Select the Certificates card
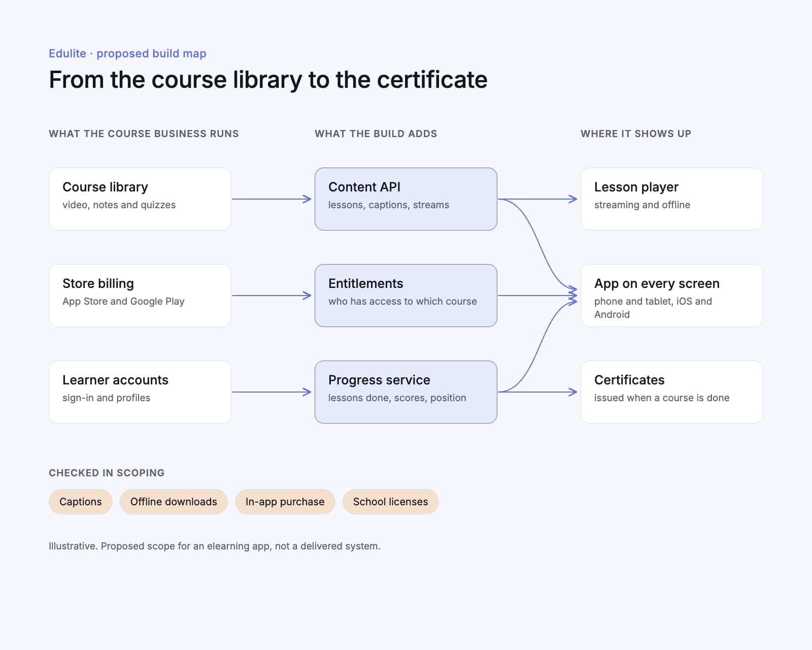This screenshot has width=812, height=650. tap(672, 392)
